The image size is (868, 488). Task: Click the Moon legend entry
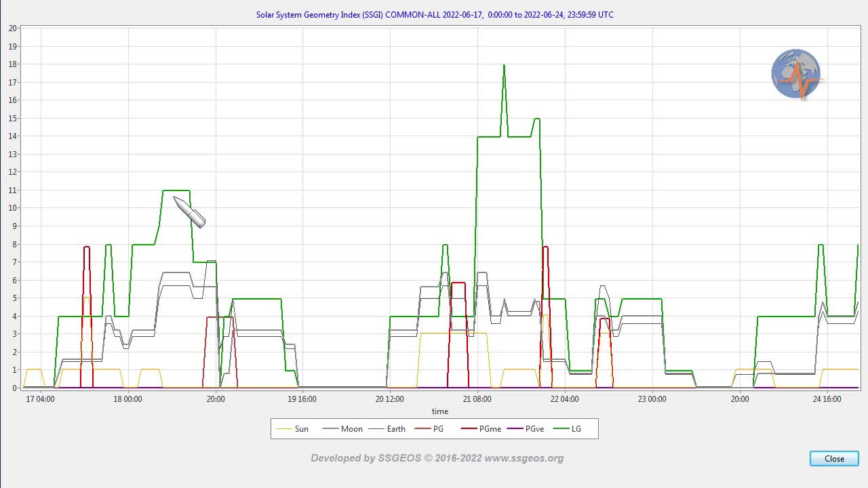click(342, 428)
